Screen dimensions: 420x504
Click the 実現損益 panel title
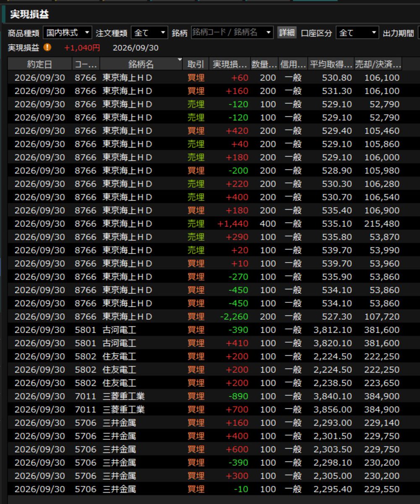pos(29,14)
